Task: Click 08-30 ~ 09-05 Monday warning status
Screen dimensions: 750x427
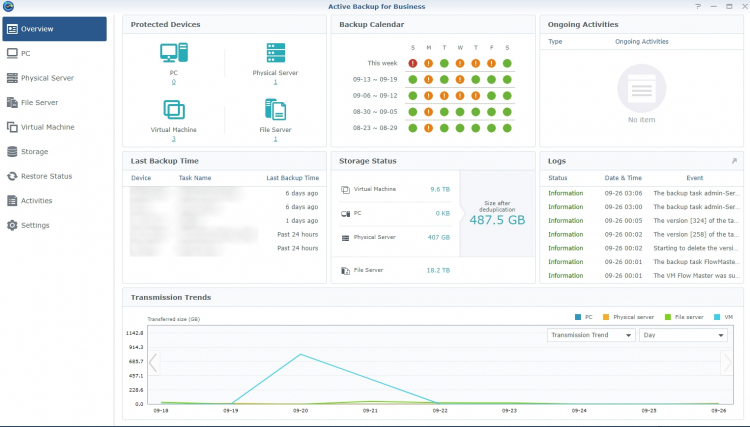Action: [429, 112]
